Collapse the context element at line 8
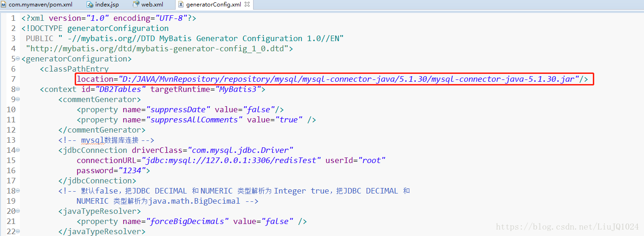The width and height of the screenshot is (644, 236). (x=18, y=90)
